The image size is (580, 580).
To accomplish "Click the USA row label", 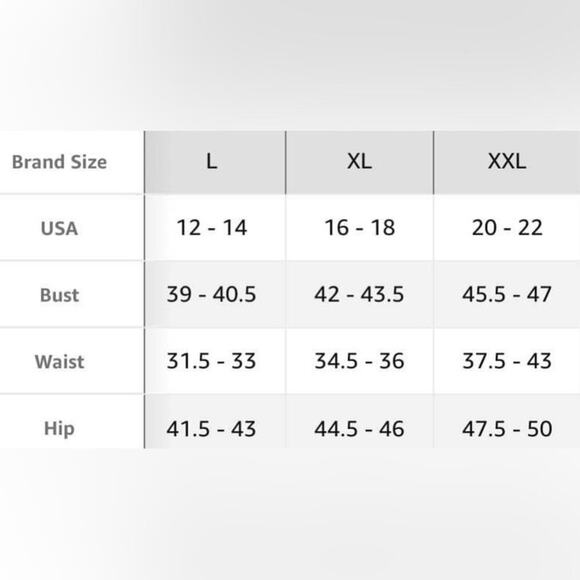I will 59,228.
